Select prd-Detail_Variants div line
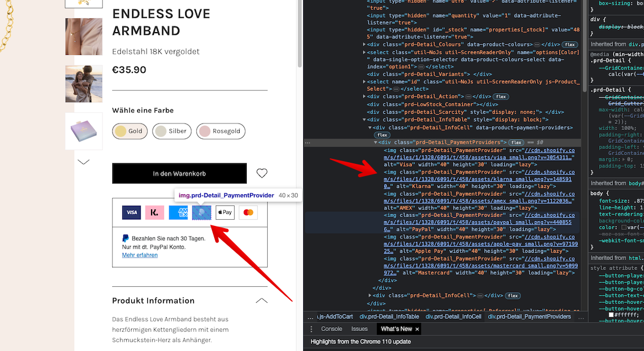The height and width of the screenshot is (351, 644). [429, 74]
